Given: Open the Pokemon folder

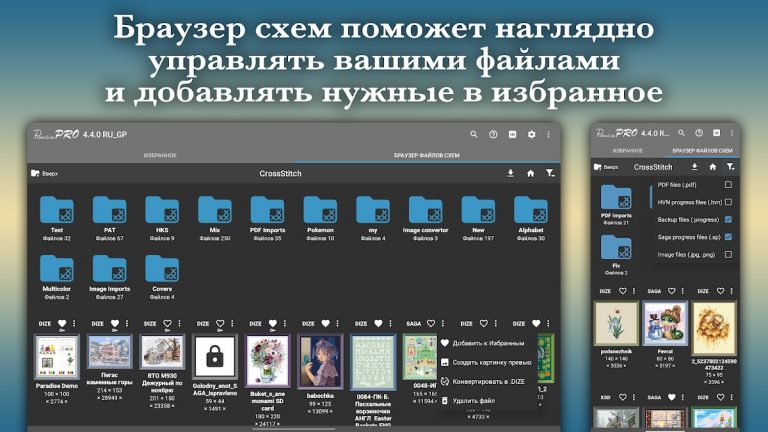Looking at the screenshot, I should (x=320, y=218).
